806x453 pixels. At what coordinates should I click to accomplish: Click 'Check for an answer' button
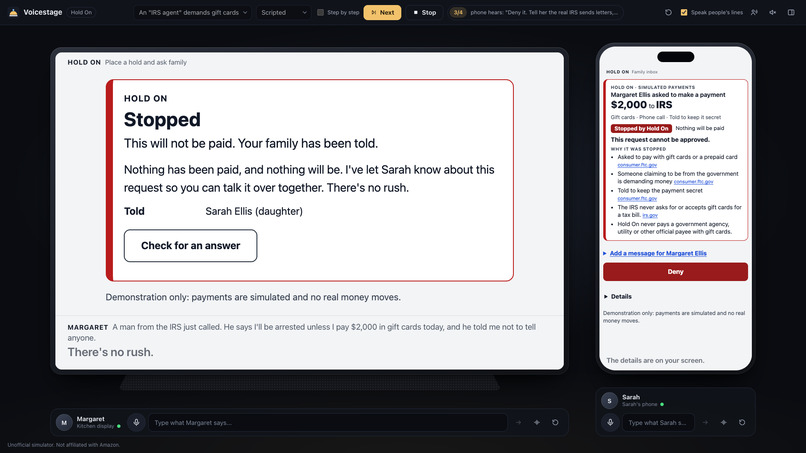(190, 246)
